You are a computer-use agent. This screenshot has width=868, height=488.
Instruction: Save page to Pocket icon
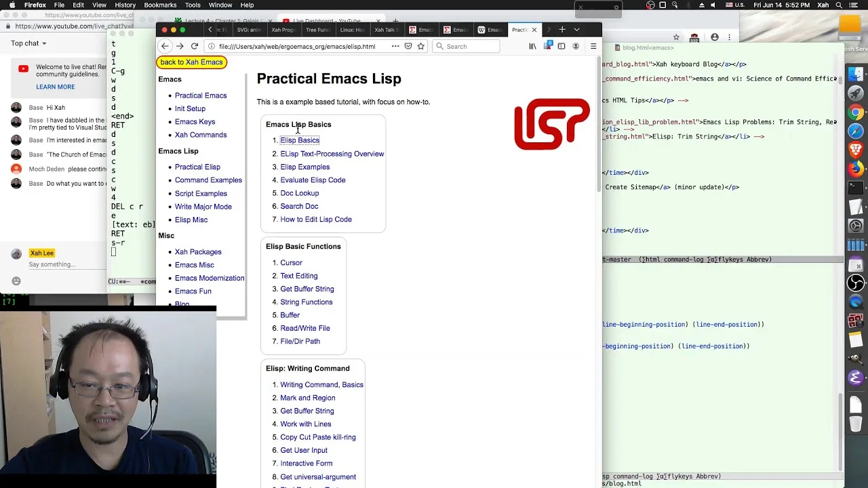click(x=408, y=46)
